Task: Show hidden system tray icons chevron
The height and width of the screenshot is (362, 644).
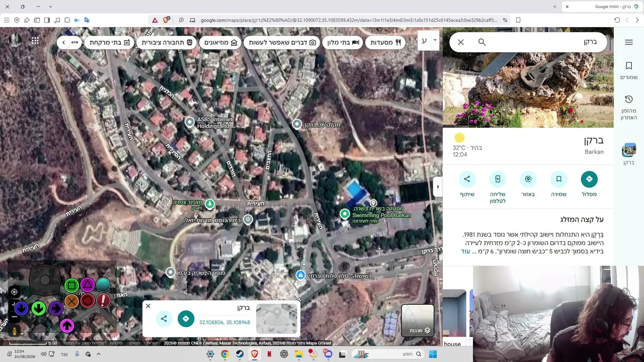Action: [x=99, y=354]
